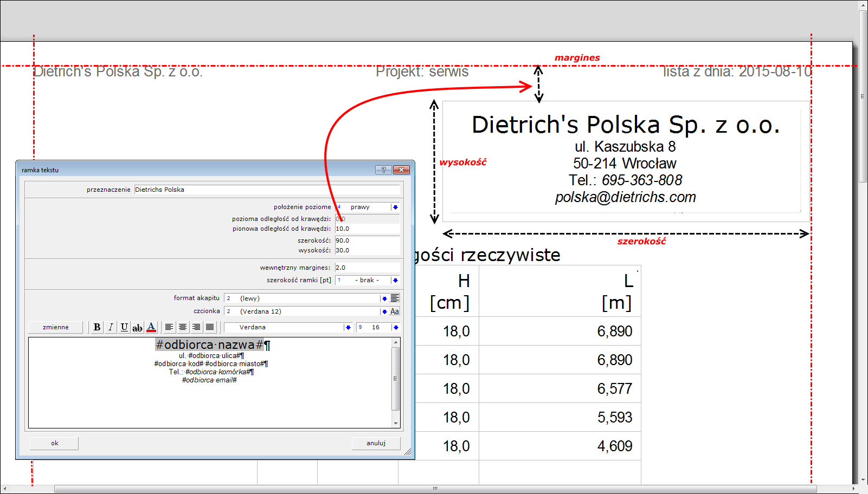
Task: Justify the paragraph text
Action: pos(210,327)
